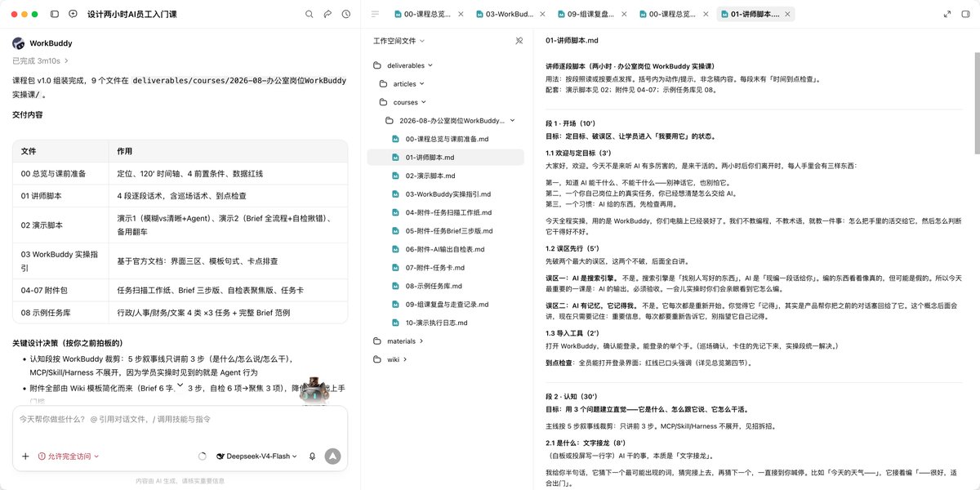Click the WorkBuddy avatar icon
This screenshot has width=980, height=490.
(18, 43)
